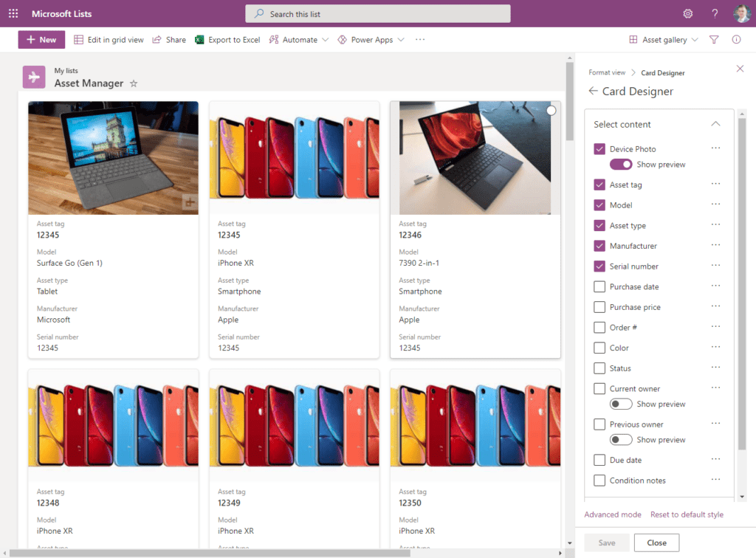Open the Asset gallery view switcher
The height and width of the screenshot is (558, 756).
(664, 40)
